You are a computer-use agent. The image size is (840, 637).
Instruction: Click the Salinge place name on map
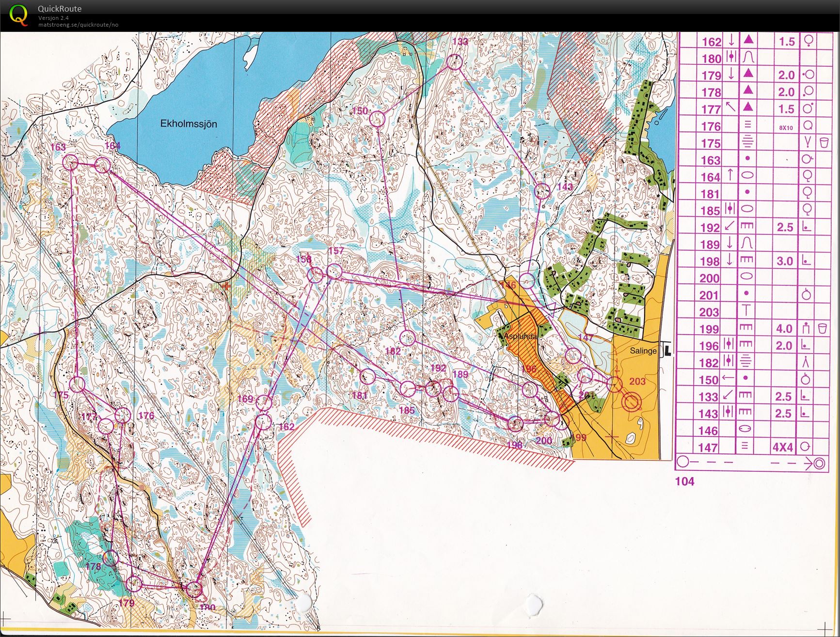point(643,351)
